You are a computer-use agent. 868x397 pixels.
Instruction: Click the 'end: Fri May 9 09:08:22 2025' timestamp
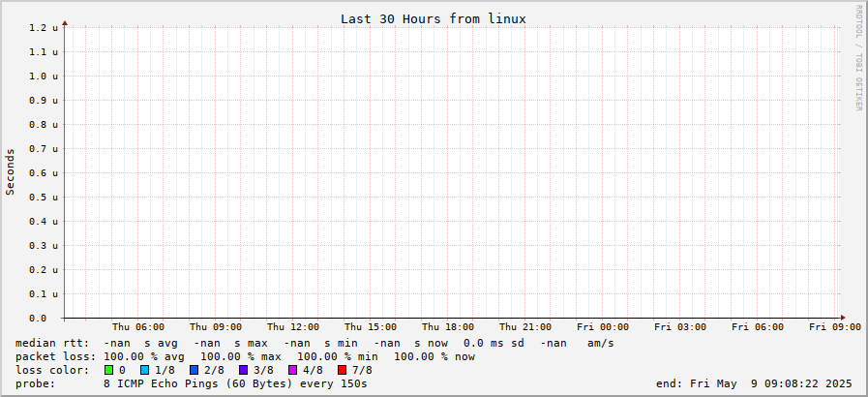754,383
